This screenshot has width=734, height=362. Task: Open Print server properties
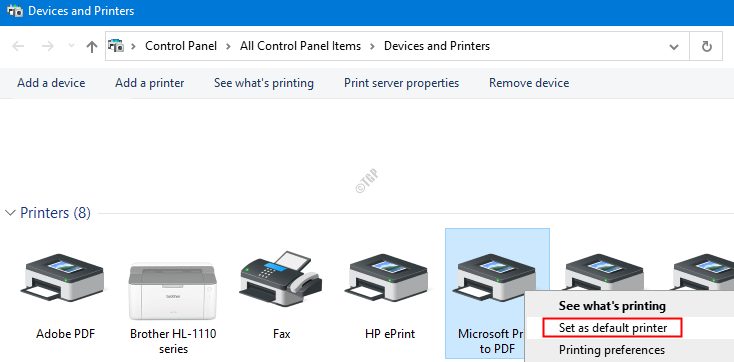click(402, 83)
